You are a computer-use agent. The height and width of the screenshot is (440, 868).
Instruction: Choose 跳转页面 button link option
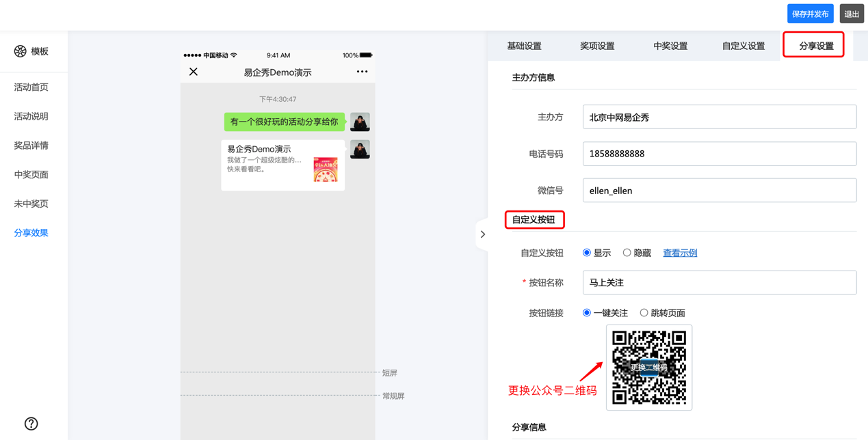coord(644,313)
